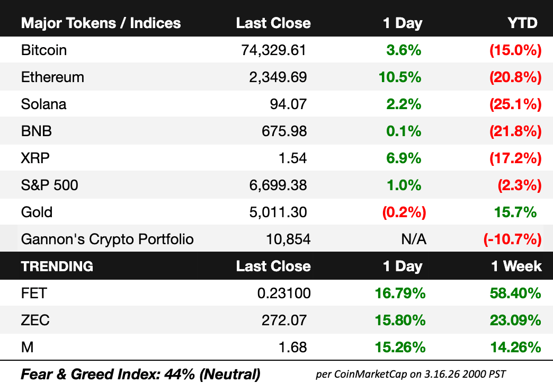Select the BNB YTD value (21.8%)
Screen dimensions: 553x392
click(515, 131)
